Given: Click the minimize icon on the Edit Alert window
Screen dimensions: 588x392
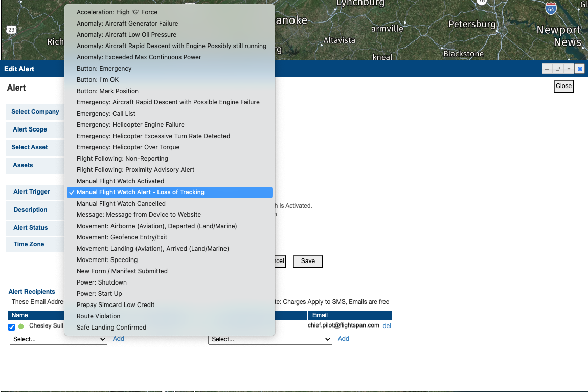Looking at the screenshot, I should (547, 68).
